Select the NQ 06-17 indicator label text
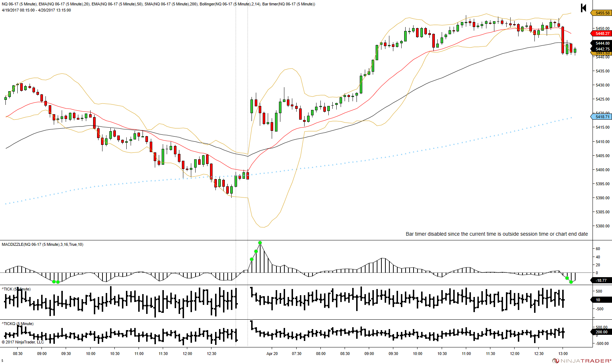612x364 pixels. [x=158, y=4]
